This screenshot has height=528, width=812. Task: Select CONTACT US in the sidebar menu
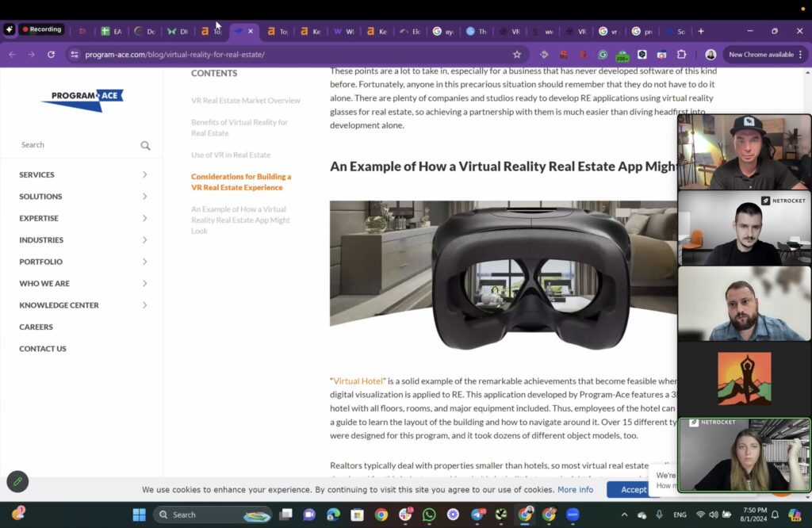click(42, 349)
